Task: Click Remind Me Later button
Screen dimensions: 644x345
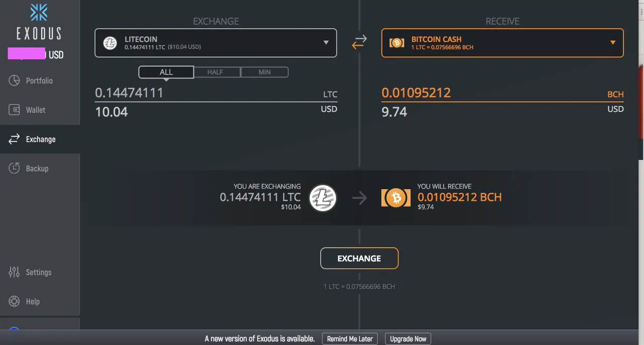Action: coord(350,339)
